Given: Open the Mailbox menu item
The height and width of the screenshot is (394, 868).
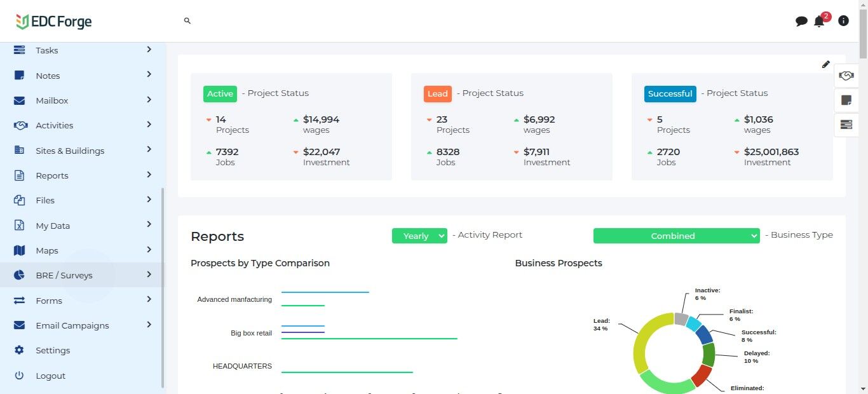Looking at the screenshot, I should pyautogui.click(x=52, y=100).
